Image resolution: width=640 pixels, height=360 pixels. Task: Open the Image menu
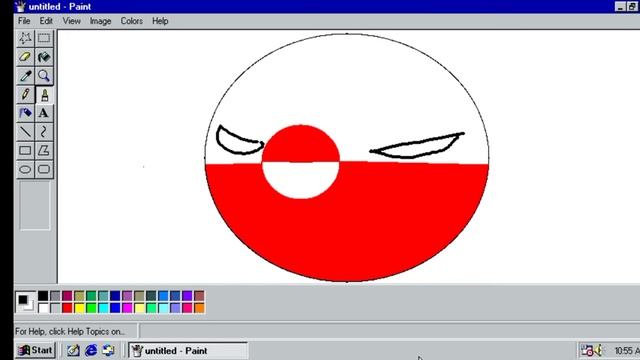point(100,21)
